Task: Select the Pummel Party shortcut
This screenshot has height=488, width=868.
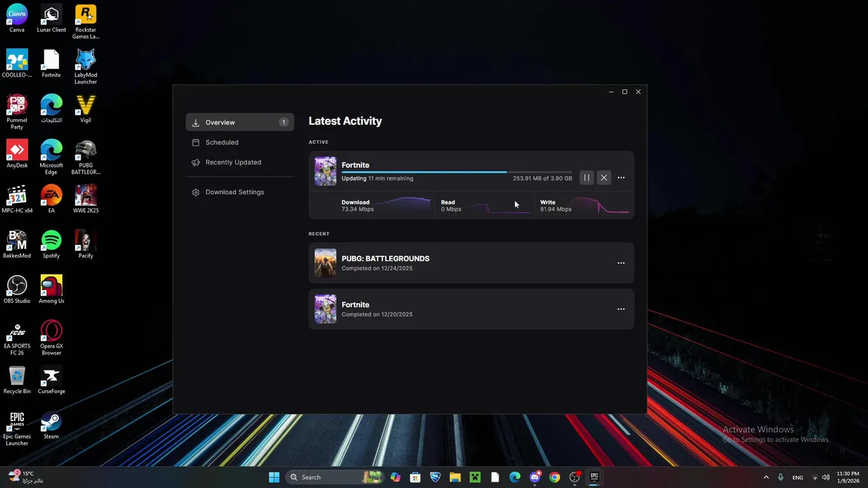Action: [x=17, y=113]
